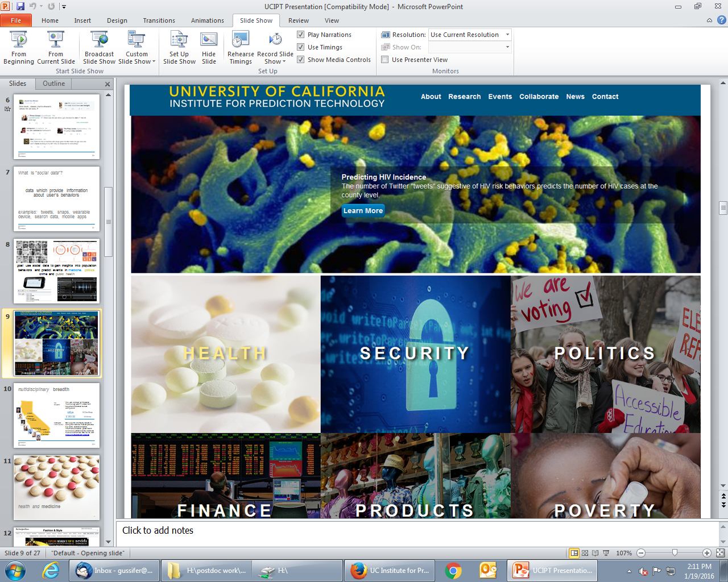Toggle the Use Timings checkbox
The width and height of the screenshot is (728, 582).
pos(301,47)
